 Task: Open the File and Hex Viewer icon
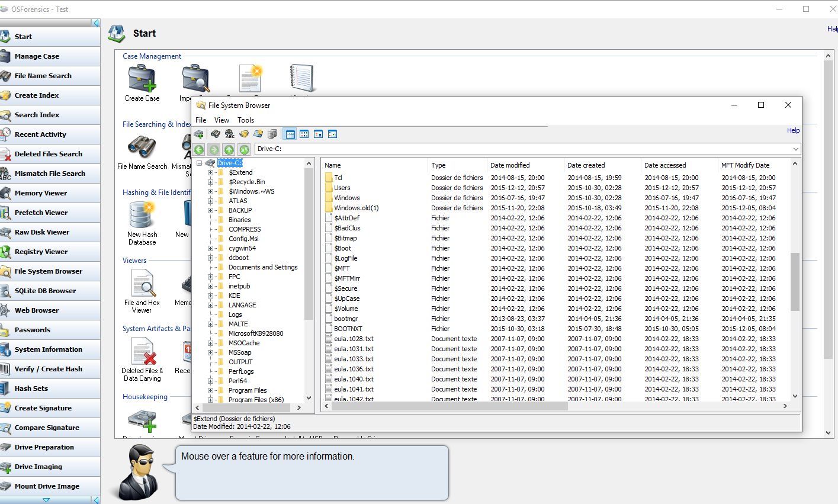(142, 284)
